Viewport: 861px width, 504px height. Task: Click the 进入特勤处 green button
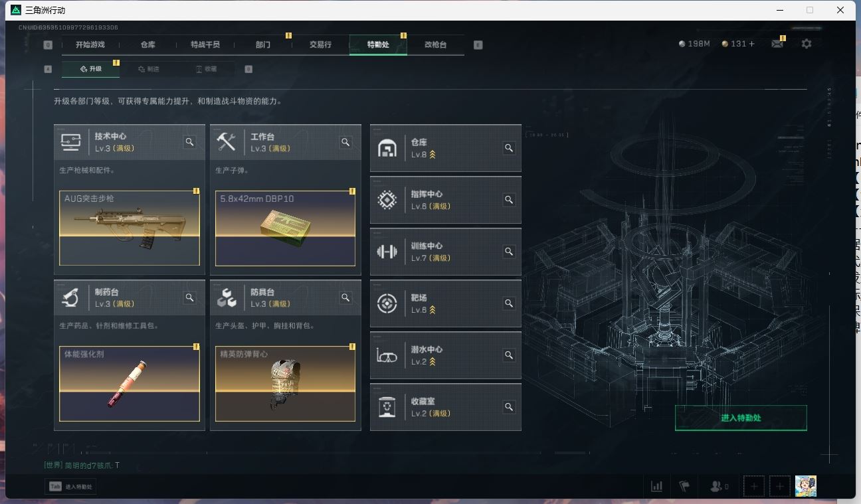(741, 418)
